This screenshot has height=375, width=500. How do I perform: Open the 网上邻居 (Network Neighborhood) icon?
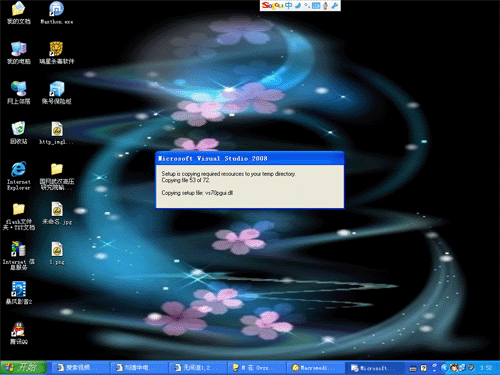click(19, 93)
